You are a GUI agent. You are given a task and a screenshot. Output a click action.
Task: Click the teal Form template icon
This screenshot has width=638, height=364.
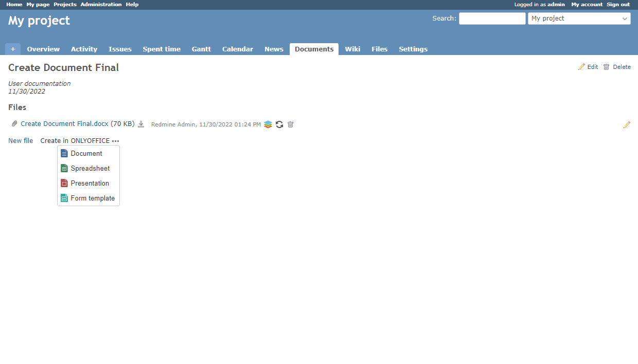64,198
